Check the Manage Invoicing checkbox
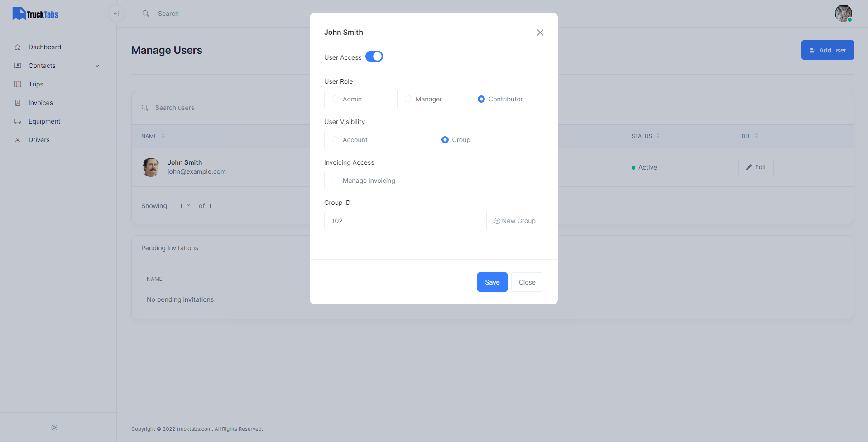Image resolution: width=868 pixels, height=442 pixels. [336, 181]
